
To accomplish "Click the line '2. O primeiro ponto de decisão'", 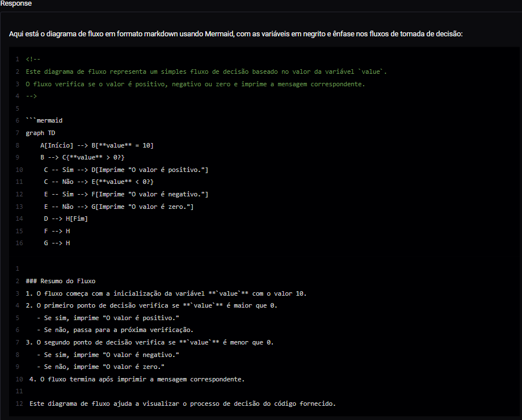I will 151,305.
